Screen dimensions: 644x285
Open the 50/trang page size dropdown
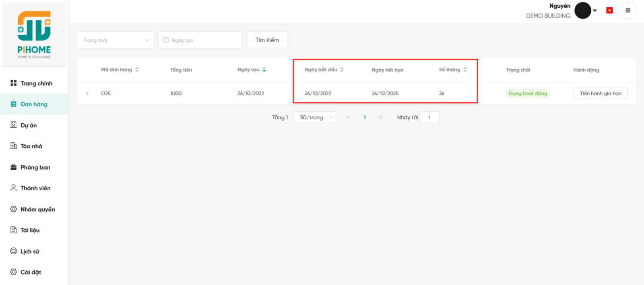pyautogui.click(x=315, y=117)
